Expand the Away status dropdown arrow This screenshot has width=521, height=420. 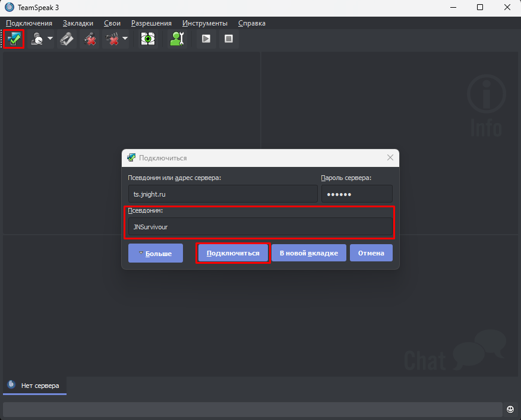pos(50,39)
